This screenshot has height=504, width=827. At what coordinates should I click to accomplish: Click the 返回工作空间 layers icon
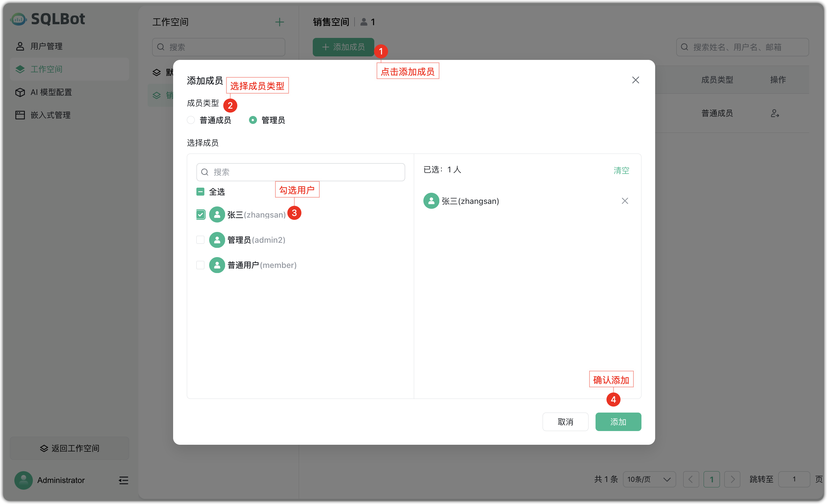click(44, 448)
